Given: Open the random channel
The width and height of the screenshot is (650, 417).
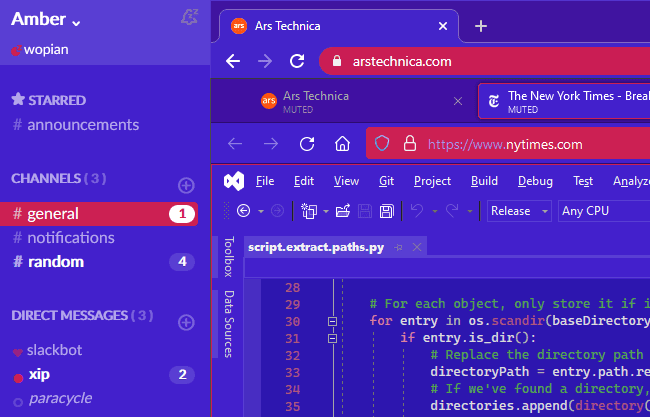Looking at the screenshot, I should [x=99, y=262].
